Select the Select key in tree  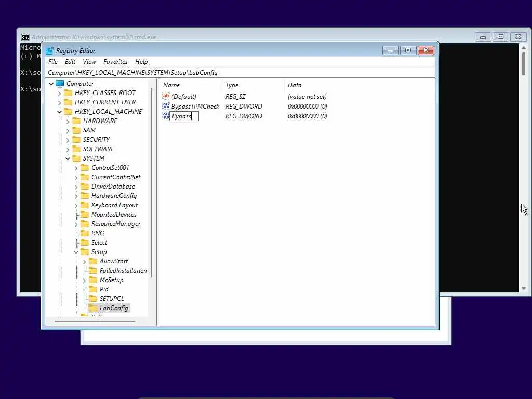(99, 243)
